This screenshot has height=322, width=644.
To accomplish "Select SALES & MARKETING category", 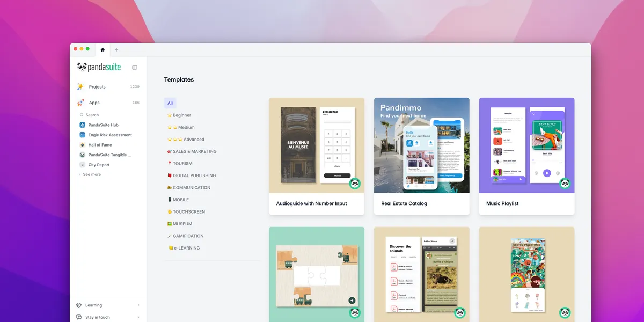I will click(x=192, y=151).
